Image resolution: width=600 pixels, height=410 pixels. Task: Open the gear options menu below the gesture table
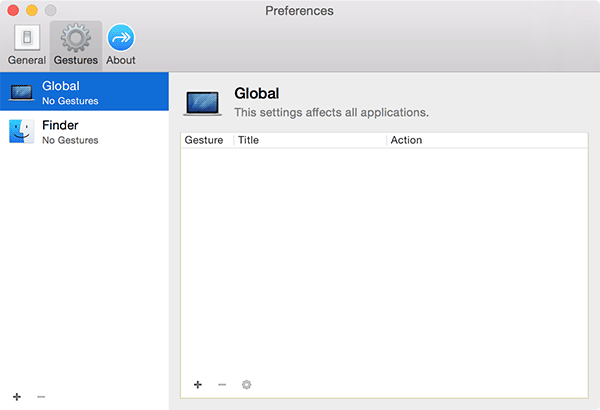click(246, 384)
